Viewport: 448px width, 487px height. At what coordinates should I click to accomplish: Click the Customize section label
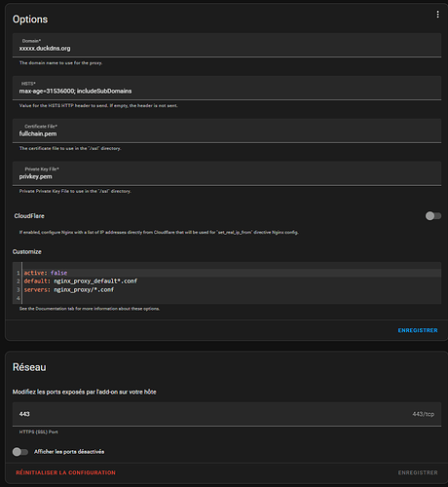pyautogui.click(x=27, y=252)
